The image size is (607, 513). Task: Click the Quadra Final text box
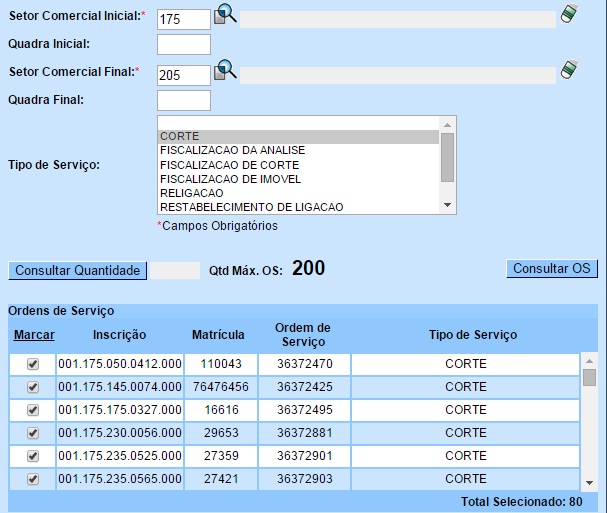click(x=184, y=101)
